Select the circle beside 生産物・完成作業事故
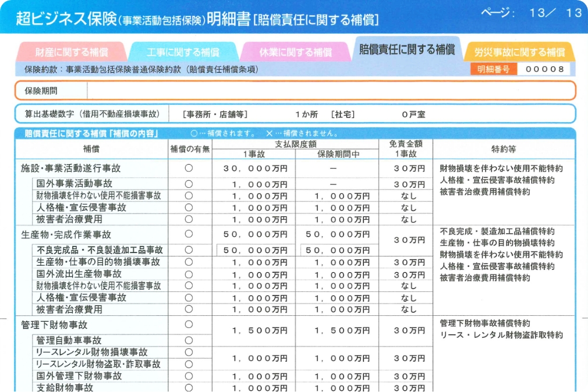The image size is (588, 392). pos(189,234)
